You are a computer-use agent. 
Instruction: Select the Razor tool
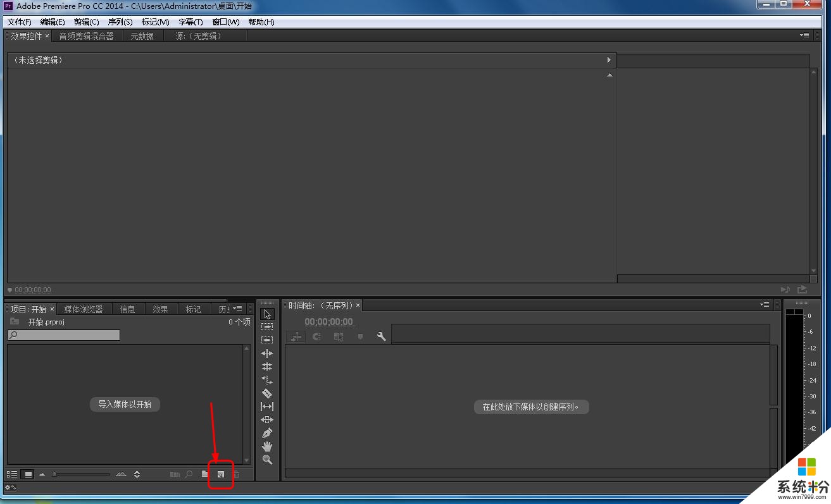tap(267, 393)
